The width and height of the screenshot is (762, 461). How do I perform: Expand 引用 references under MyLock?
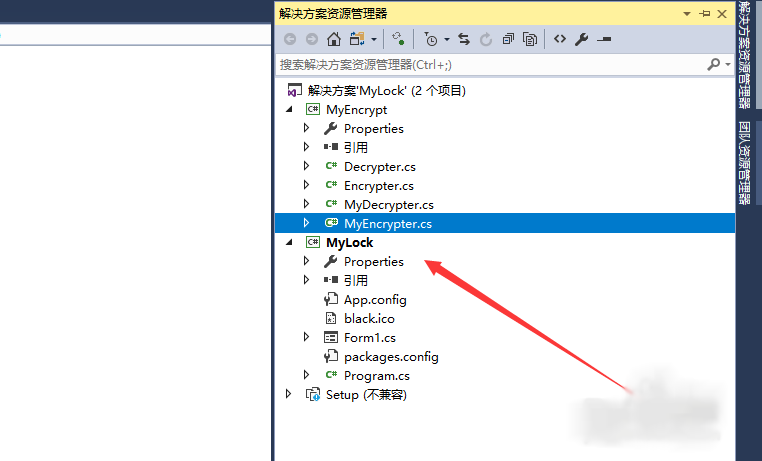(306, 280)
